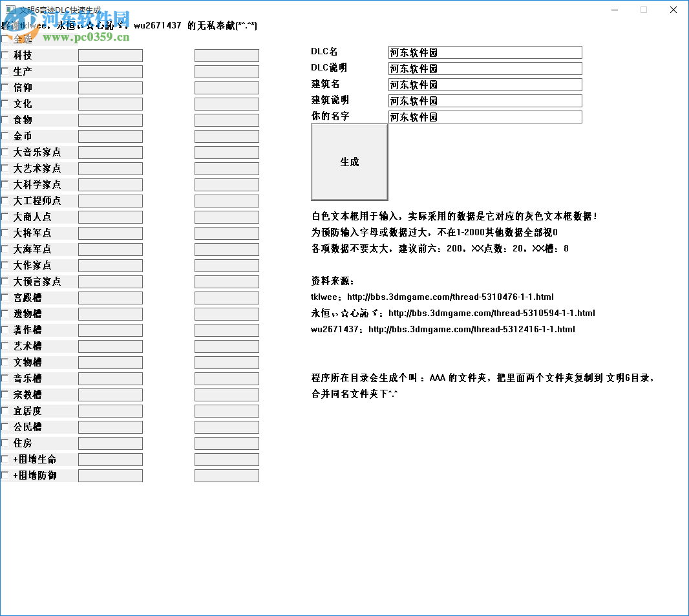Click the 生成 generate button
The height and width of the screenshot is (616, 689).
coord(349,162)
